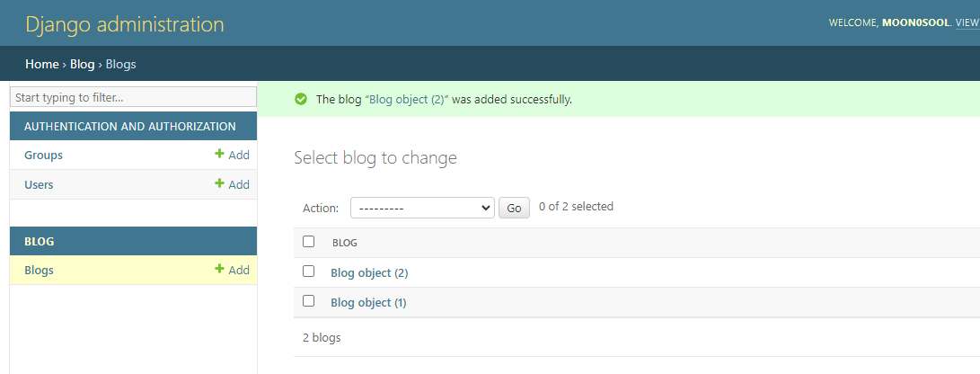Follow the "Blog object (2)" link in success message
This screenshot has width=980, height=374.
tap(407, 99)
